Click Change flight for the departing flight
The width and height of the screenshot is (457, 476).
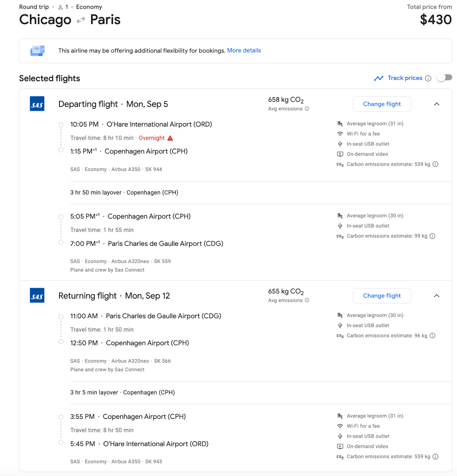(x=382, y=104)
